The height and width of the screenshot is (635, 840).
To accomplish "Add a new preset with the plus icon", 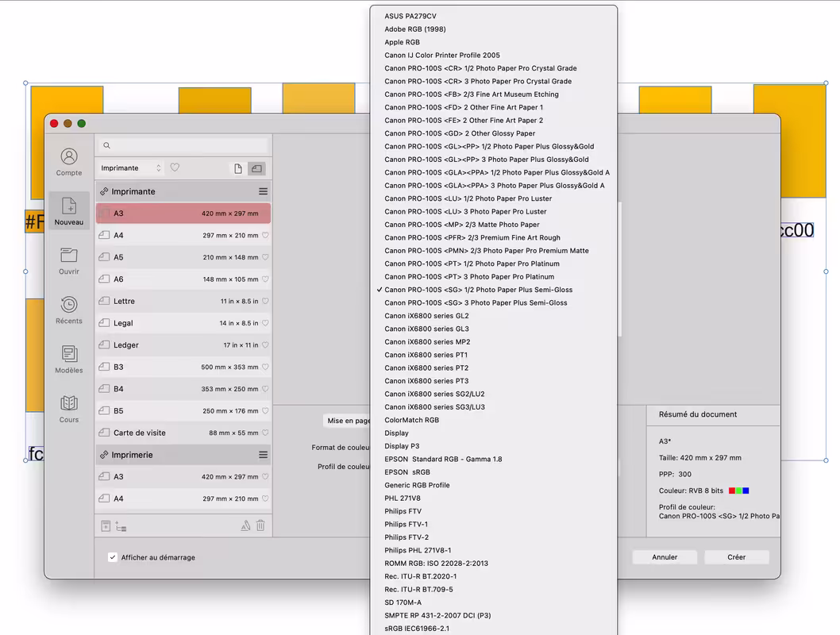I will pyautogui.click(x=106, y=525).
